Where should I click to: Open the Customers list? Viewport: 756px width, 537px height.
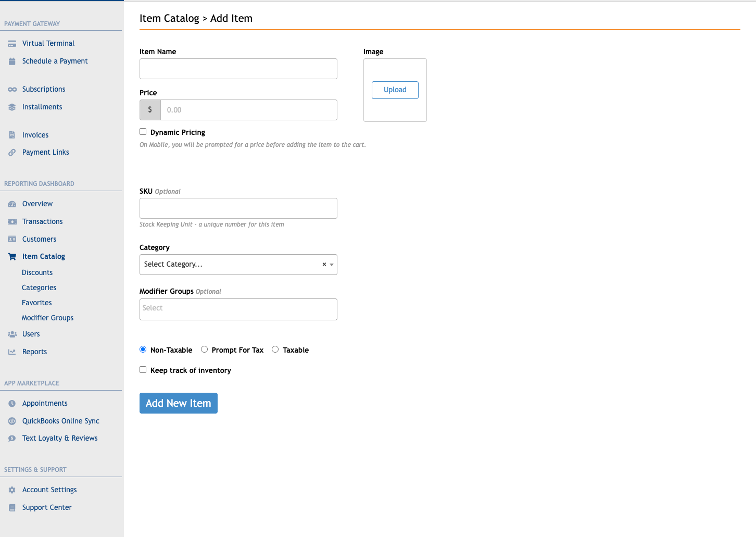[40, 240]
